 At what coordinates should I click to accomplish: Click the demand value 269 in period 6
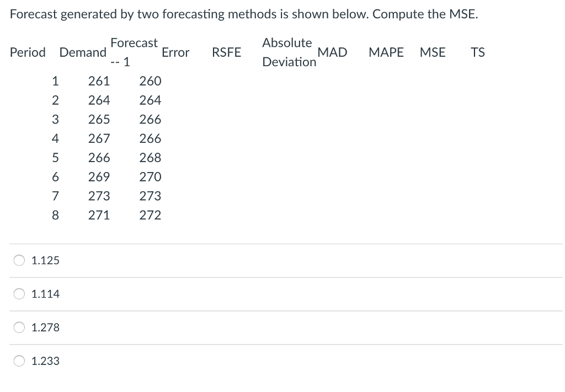99,177
